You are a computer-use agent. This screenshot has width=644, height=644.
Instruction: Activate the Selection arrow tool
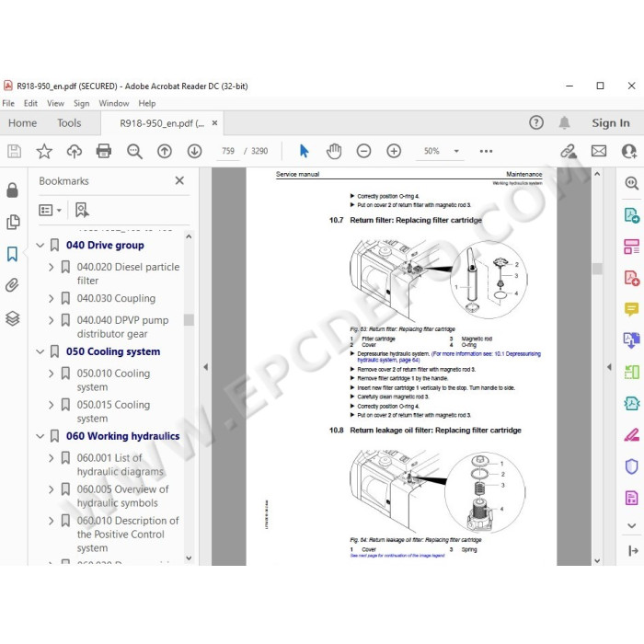pyautogui.click(x=304, y=151)
